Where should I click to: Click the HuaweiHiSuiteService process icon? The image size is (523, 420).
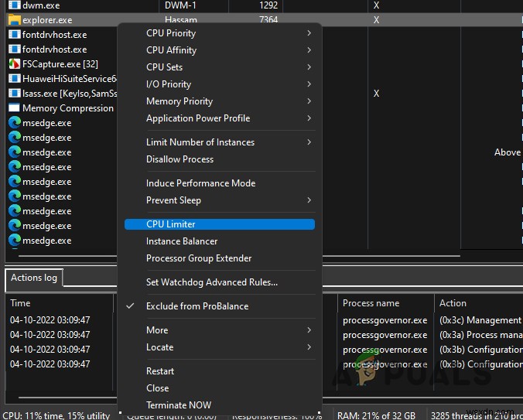point(15,78)
